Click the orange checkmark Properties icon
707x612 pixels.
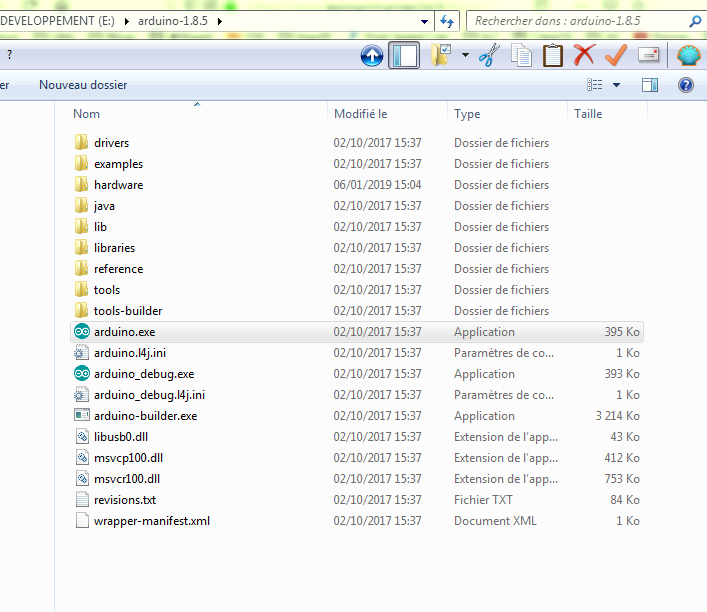pos(616,55)
